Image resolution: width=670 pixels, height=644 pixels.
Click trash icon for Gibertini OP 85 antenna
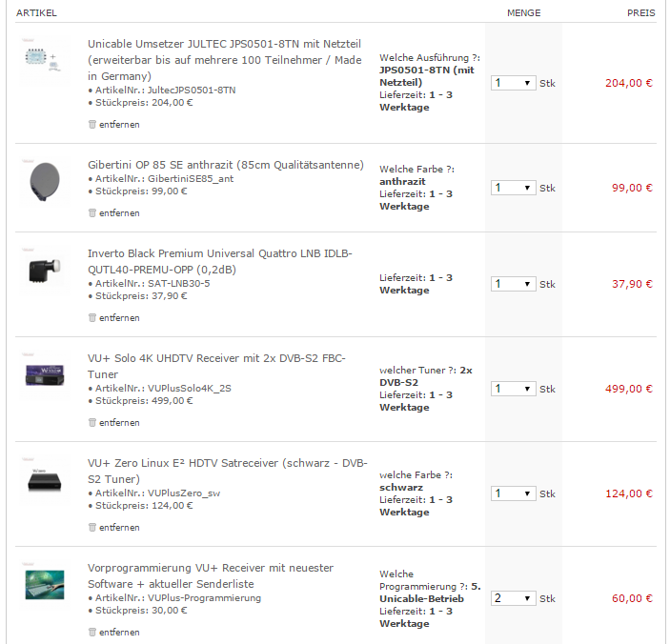tap(92, 212)
